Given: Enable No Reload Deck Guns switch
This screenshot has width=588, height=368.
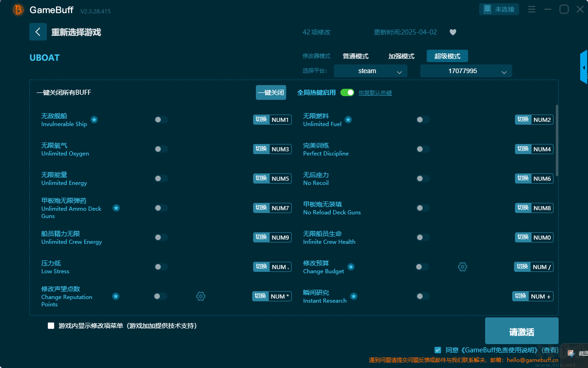Looking at the screenshot, I should [423, 208].
